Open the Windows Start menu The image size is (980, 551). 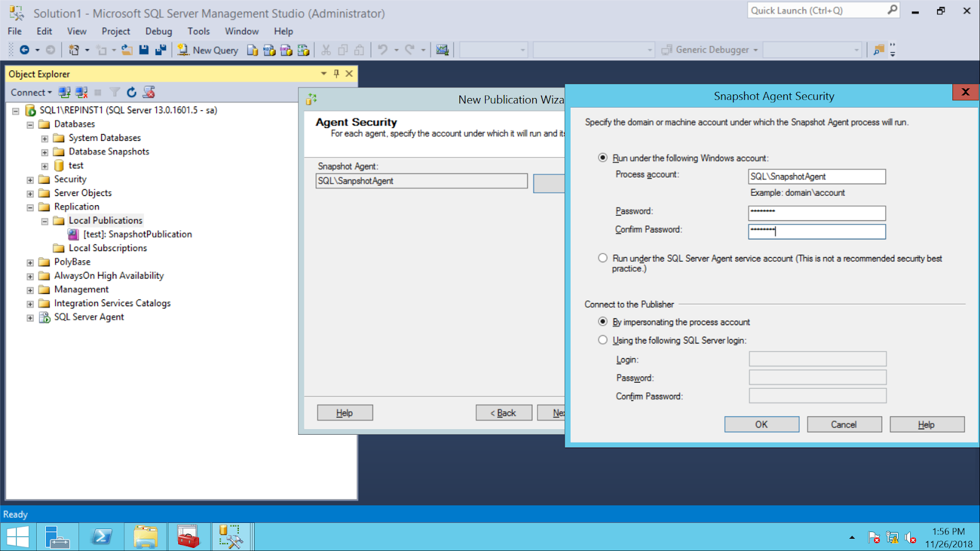(x=18, y=537)
